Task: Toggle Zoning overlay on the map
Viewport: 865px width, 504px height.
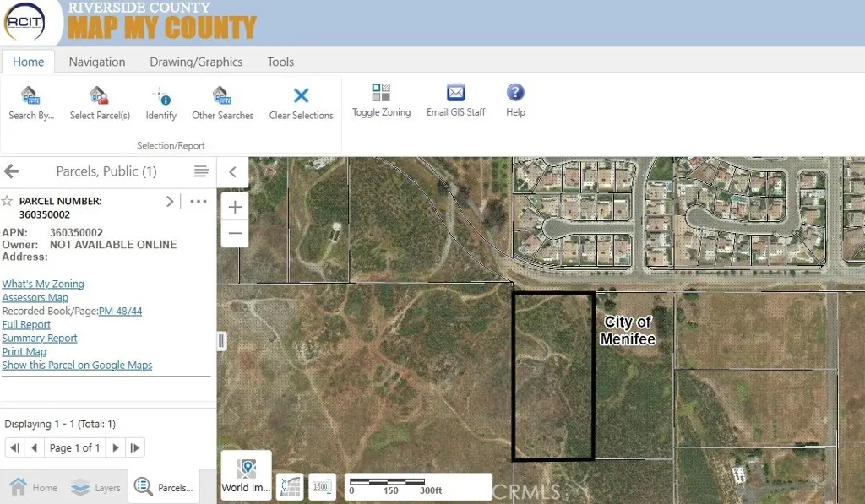Action: pos(381,100)
